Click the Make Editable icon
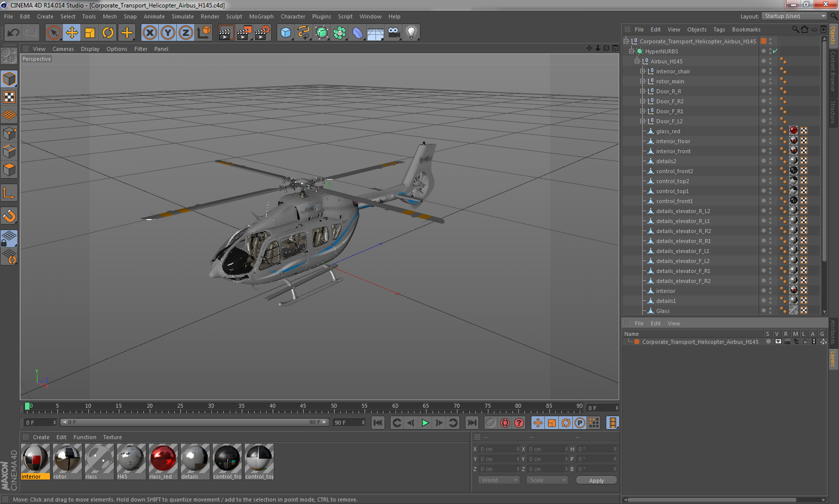 tap(9, 56)
